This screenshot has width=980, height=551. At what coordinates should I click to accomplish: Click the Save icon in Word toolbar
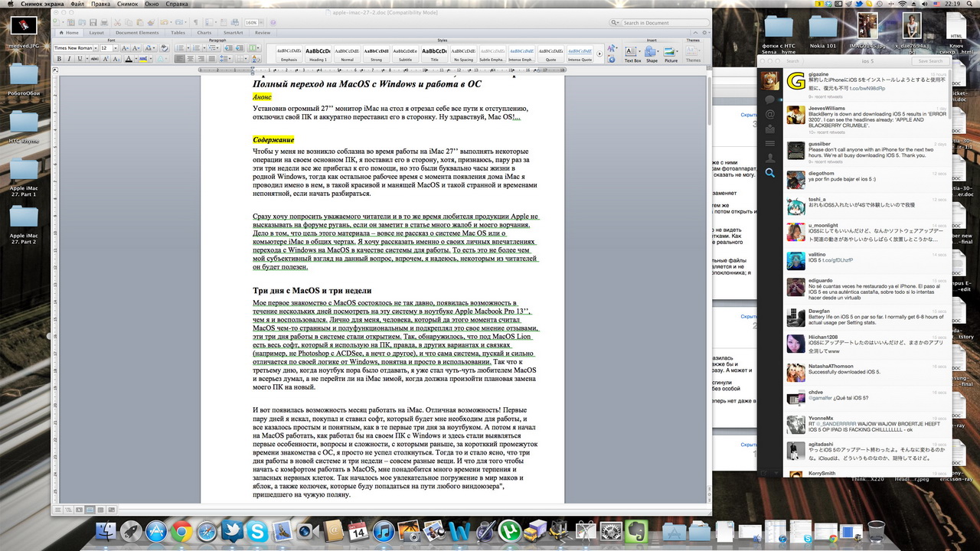pyautogui.click(x=93, y=23)
